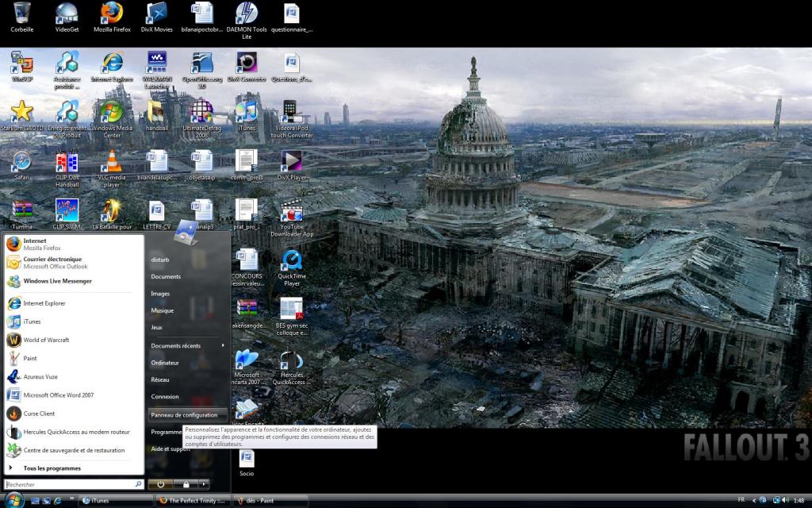This screenshot has width=812, height=508.
Task: Open the QuickTime Player desktop shortcut
Action: [292, 267]
